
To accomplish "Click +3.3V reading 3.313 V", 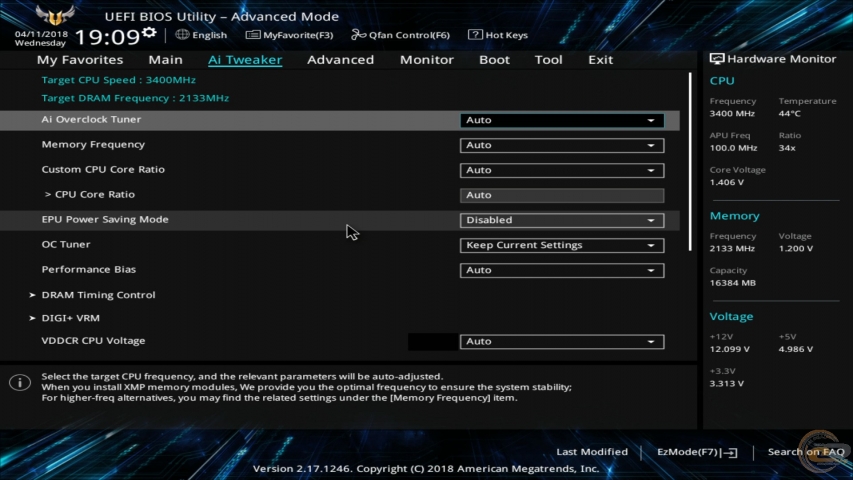I will pyautogui.click(x=727, y=384).
